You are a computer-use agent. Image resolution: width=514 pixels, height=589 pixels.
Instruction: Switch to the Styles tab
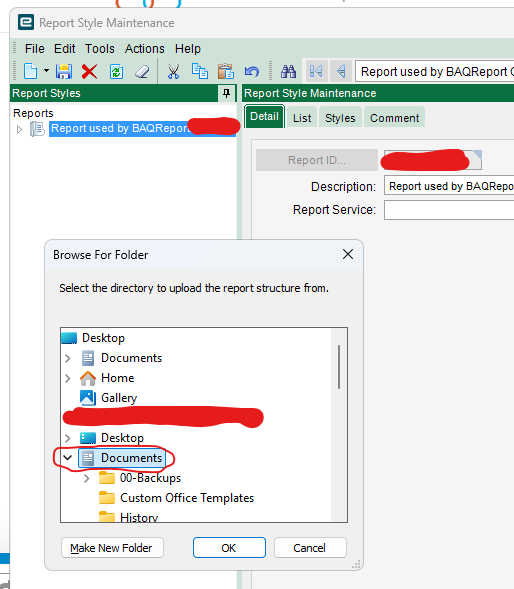[x=340, y=118]
